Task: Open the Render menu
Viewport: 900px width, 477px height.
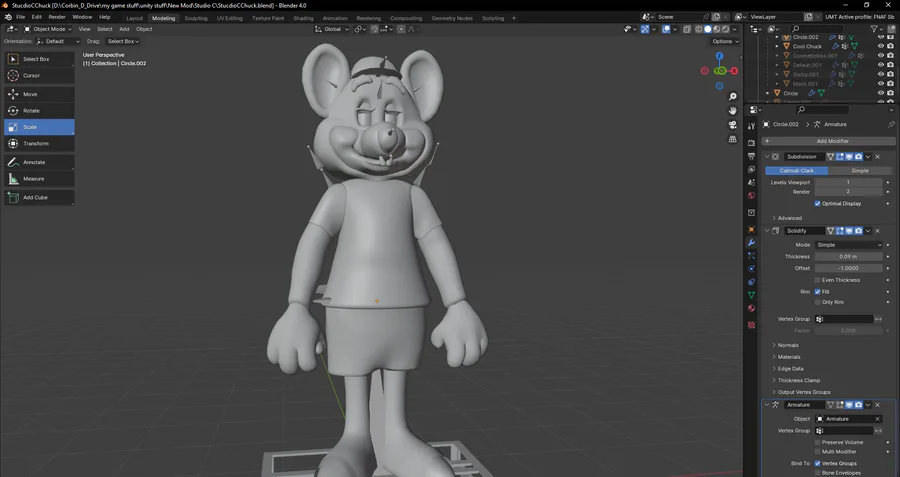Action: coord(57,17)
